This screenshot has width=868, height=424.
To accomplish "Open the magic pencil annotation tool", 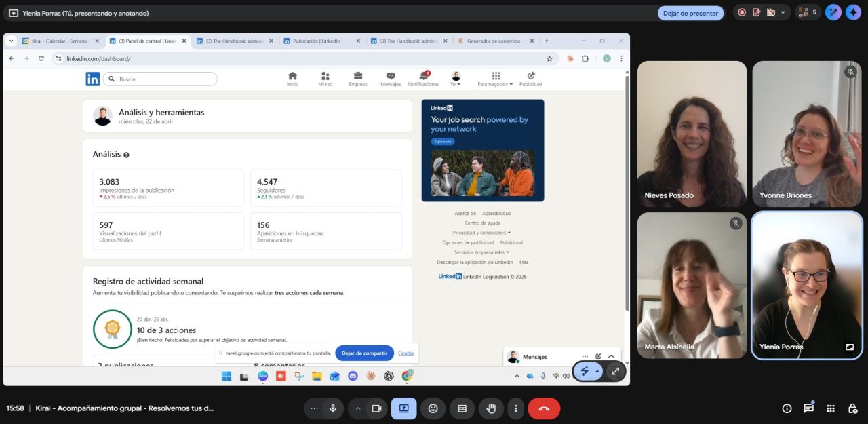I will pyautogui.click(x=833, y=13).
